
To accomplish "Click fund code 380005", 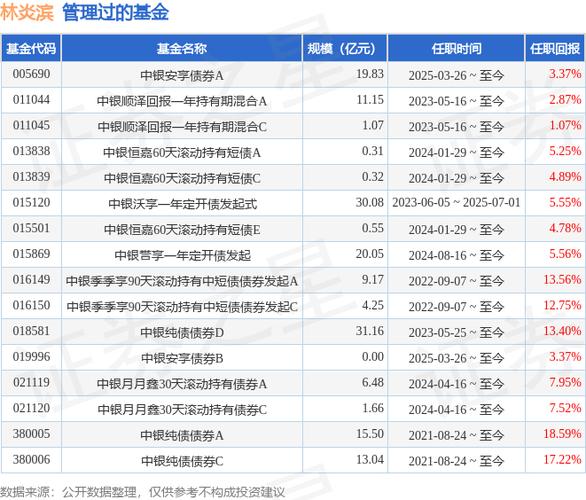I will (x=31, y=434).
